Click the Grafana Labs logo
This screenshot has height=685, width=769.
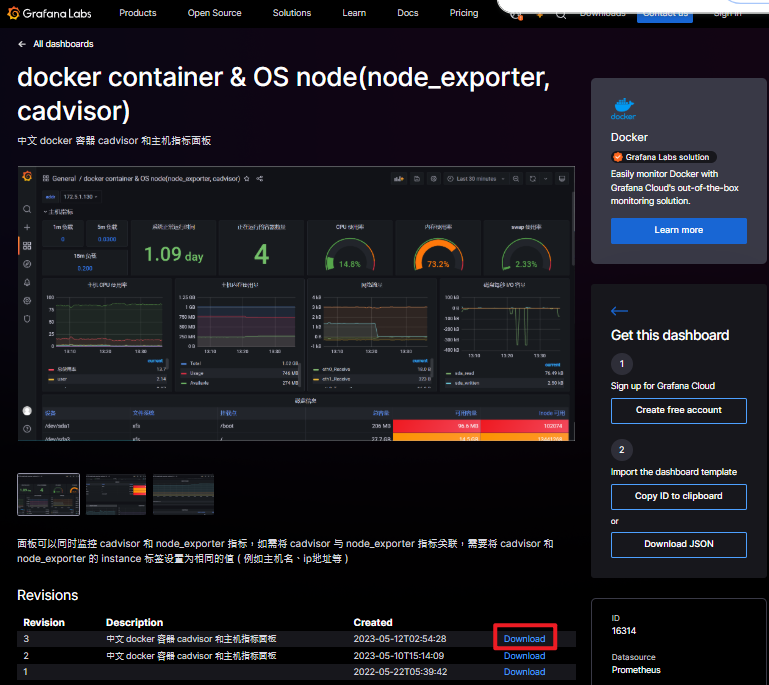[x=50, y=13]
